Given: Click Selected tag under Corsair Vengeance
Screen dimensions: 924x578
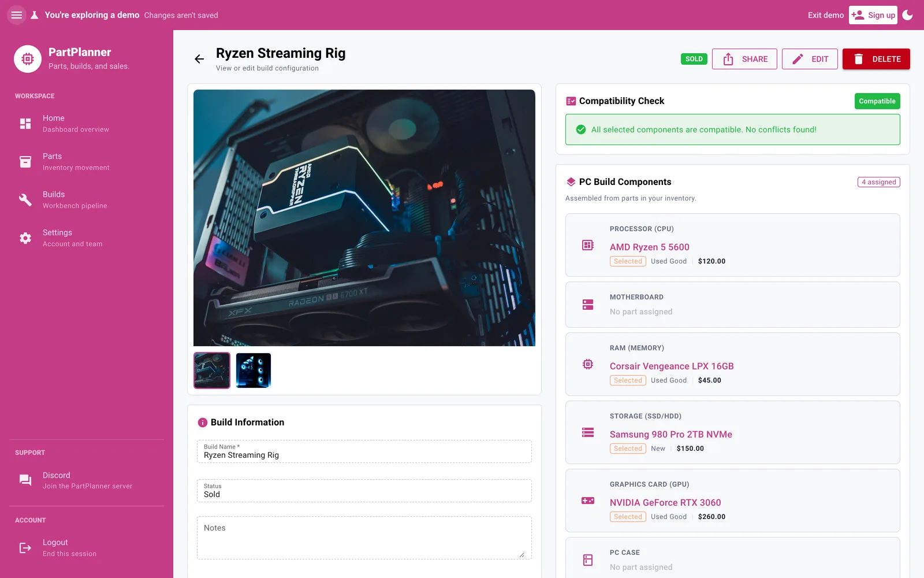Looking at the screenshot, I should 628,380.
